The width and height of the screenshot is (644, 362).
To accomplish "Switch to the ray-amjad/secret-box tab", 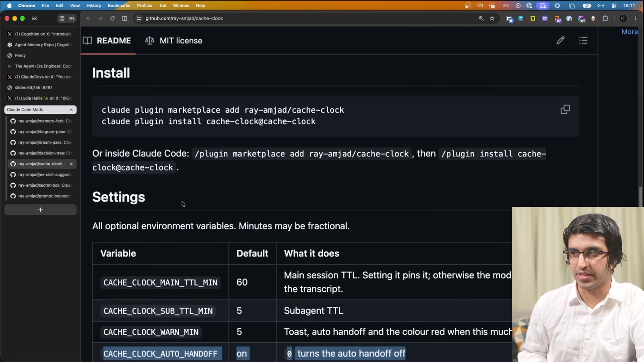I will pos(41,185).
